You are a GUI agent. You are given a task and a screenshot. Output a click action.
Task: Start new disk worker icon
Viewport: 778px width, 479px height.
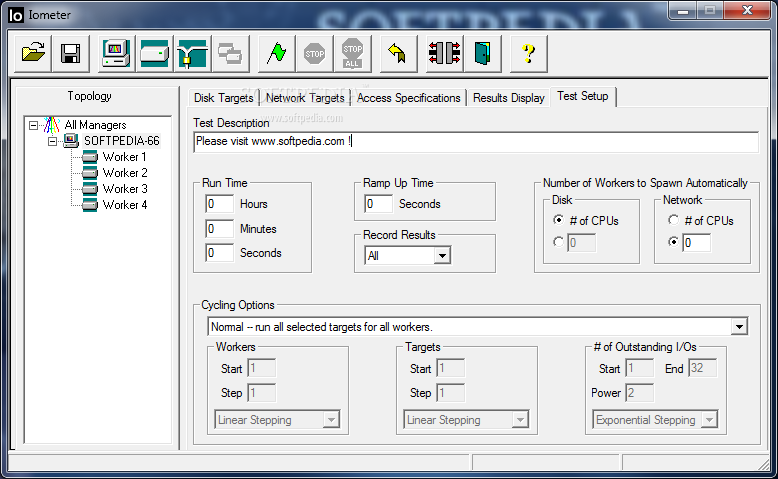[154, 53]
